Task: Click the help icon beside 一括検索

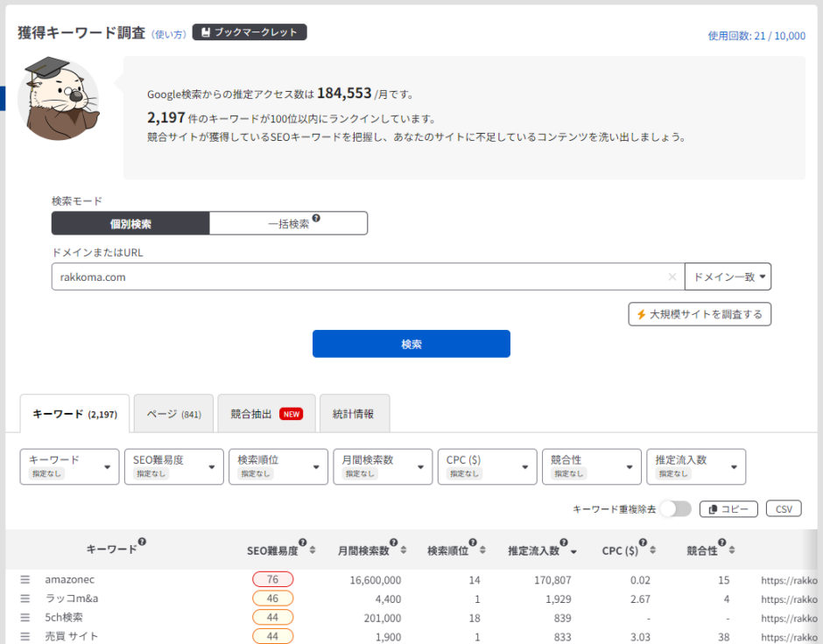Action: tap(316, 220)
